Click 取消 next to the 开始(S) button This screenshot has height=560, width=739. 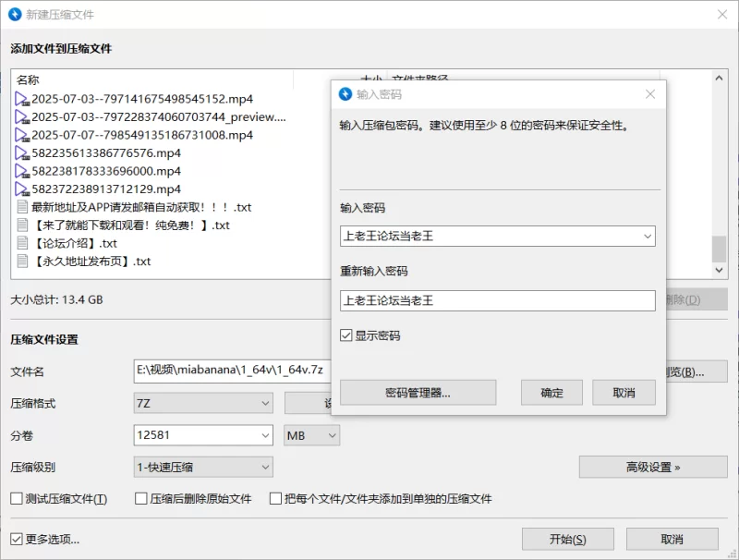tap(672, 540)
